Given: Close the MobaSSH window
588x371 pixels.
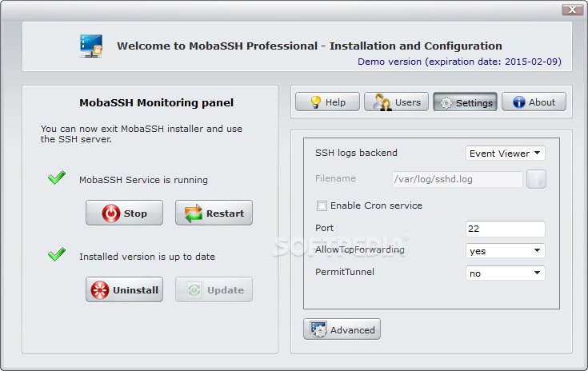Looking at the screenshot, I should 572,10.
